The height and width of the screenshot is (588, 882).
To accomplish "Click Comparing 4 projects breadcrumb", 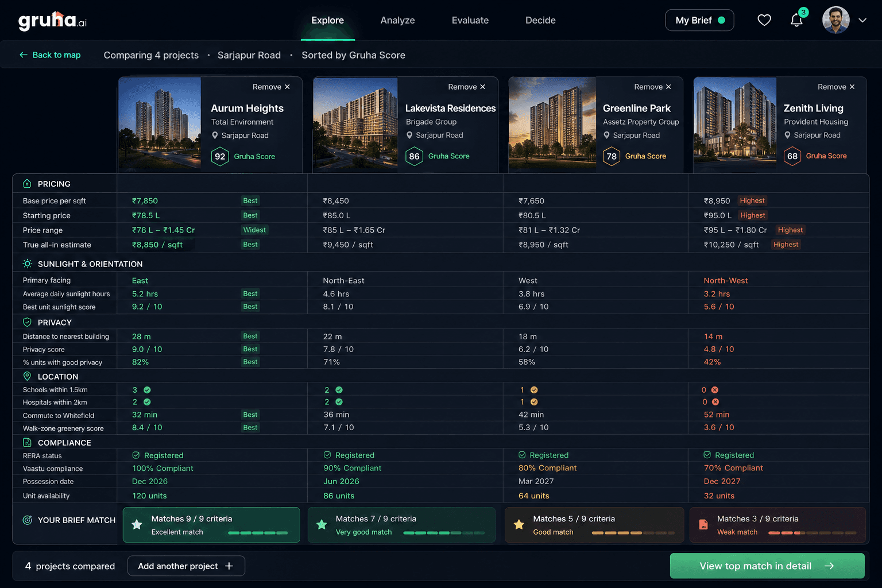I will (151, 55).
